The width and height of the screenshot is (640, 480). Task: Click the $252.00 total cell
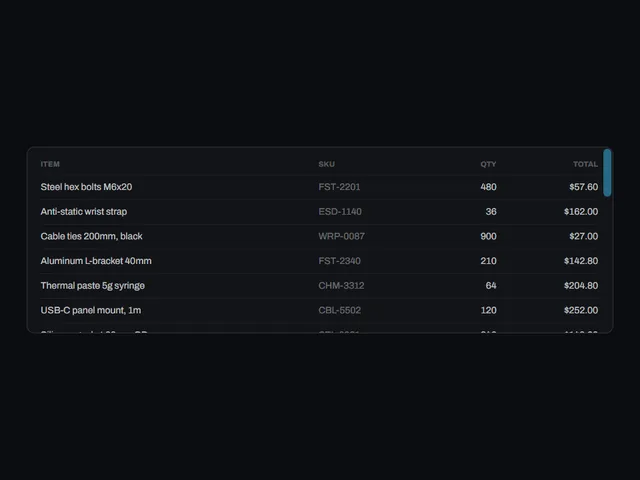point(581,310)
